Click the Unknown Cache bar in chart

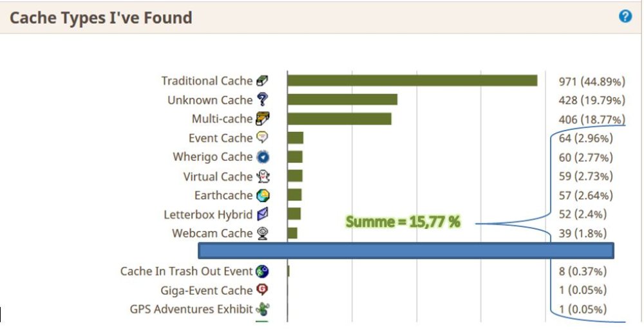(342, 100)
